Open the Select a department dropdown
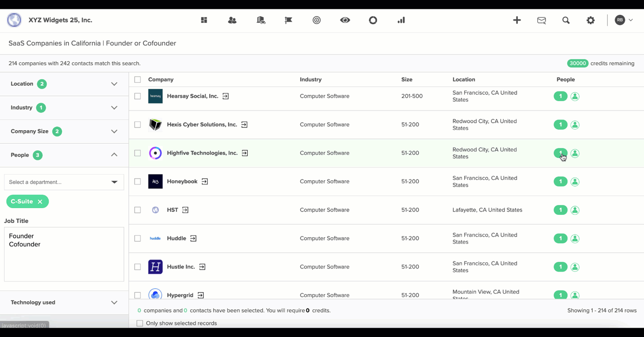Viewport: 644px width, 337px height. (x=64, y=182)
